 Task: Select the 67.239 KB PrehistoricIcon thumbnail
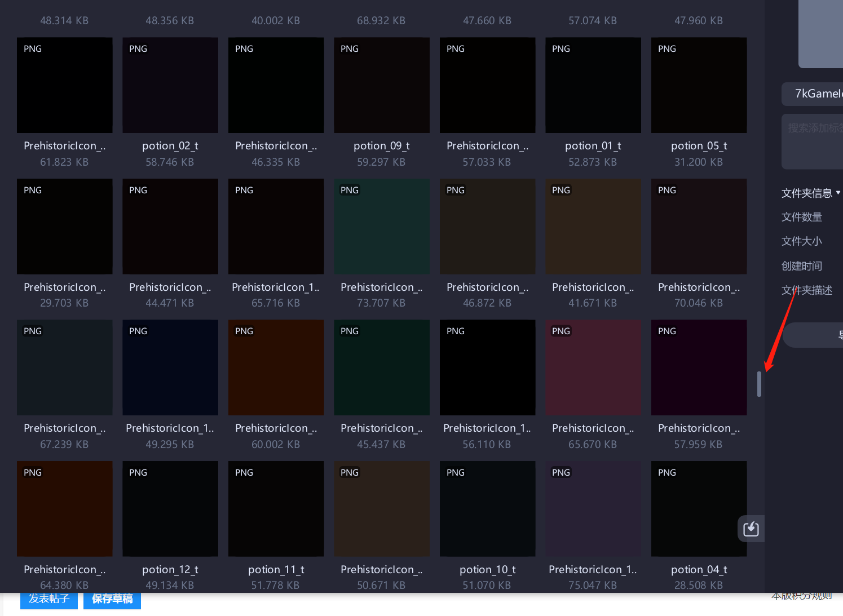[x=65, y=367]
